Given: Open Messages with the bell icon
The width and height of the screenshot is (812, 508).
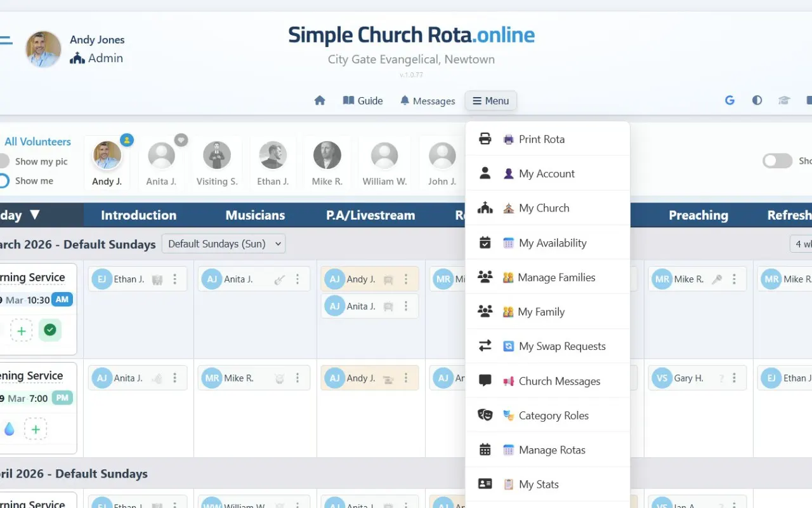Looking at the screenshot, I should pos(428,100).
